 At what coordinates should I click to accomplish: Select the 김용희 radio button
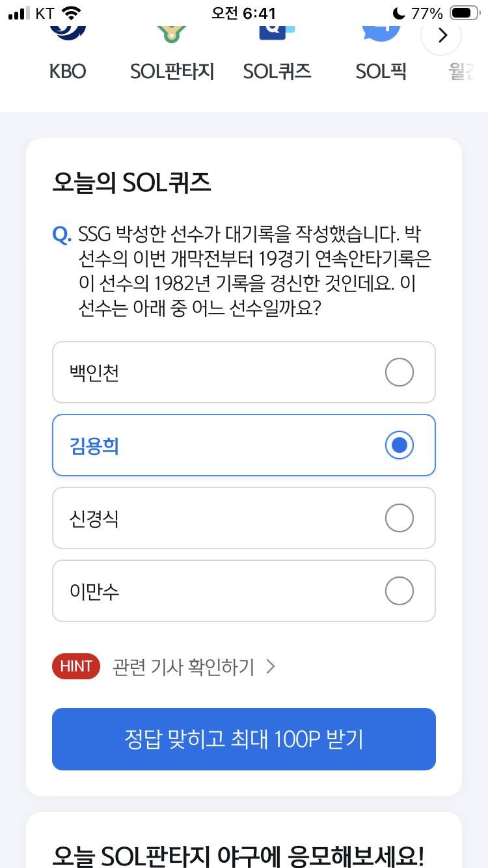[400, 446]
